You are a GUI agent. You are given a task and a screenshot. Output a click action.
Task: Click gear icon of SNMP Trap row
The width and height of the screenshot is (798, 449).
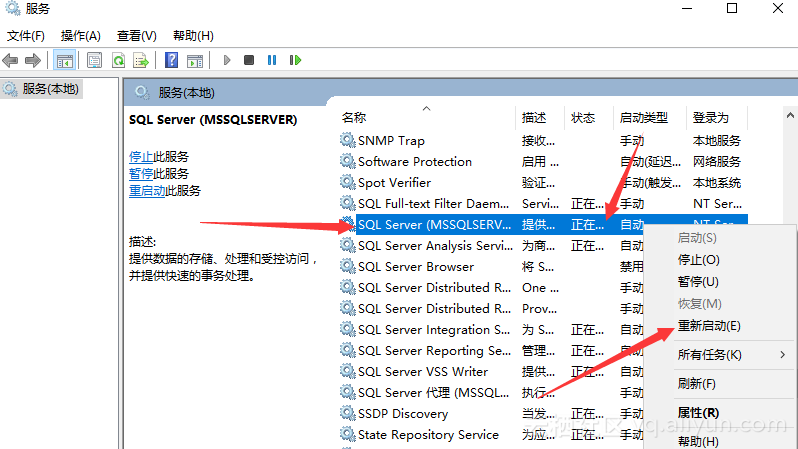tap(348, 140)
